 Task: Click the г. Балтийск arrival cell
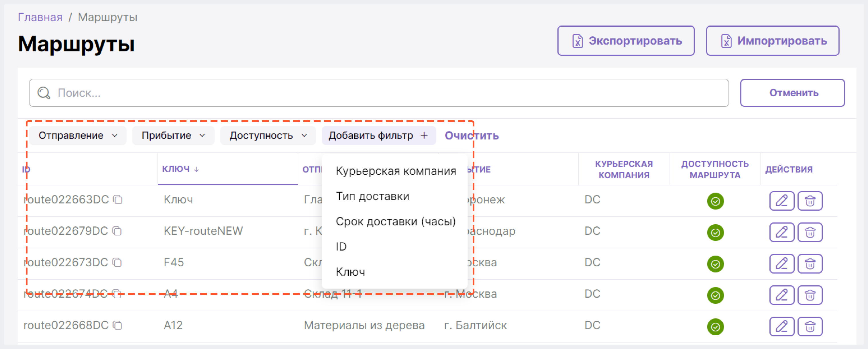pyautogui.click(x=475, y=326)
